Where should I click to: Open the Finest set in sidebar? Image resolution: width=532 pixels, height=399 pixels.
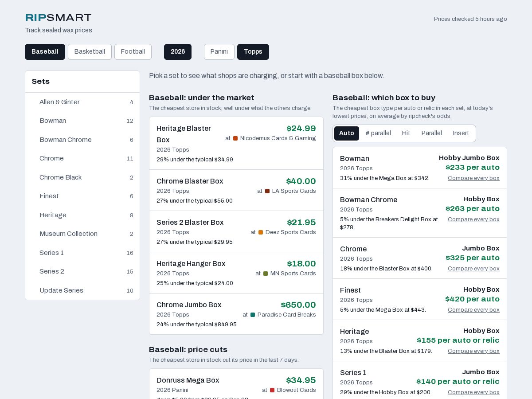82,196
